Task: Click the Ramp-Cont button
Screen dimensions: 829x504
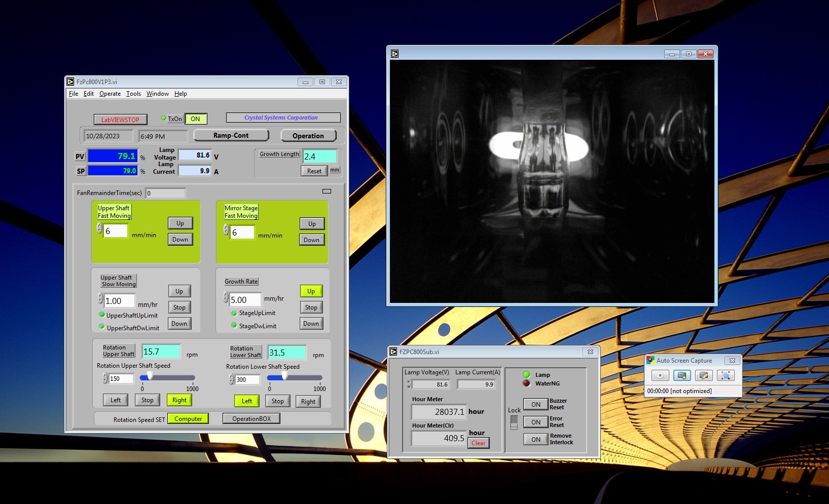Action: coord(231,136)
